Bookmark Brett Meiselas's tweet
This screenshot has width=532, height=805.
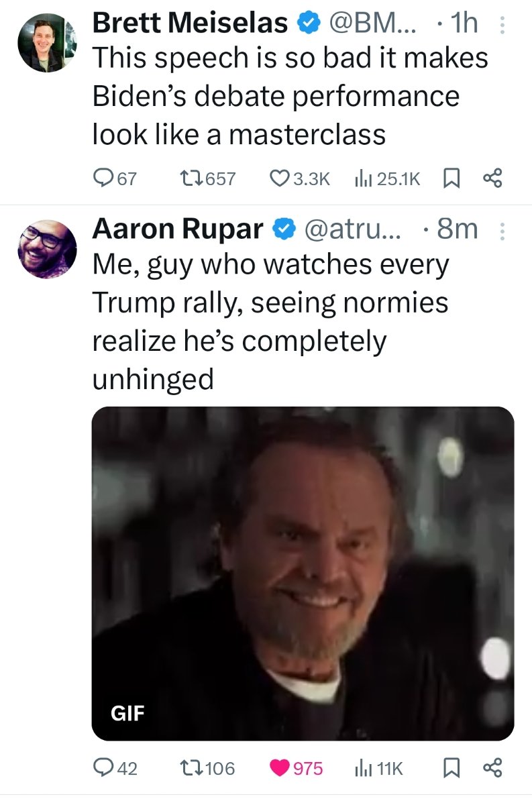pos(451,178)
